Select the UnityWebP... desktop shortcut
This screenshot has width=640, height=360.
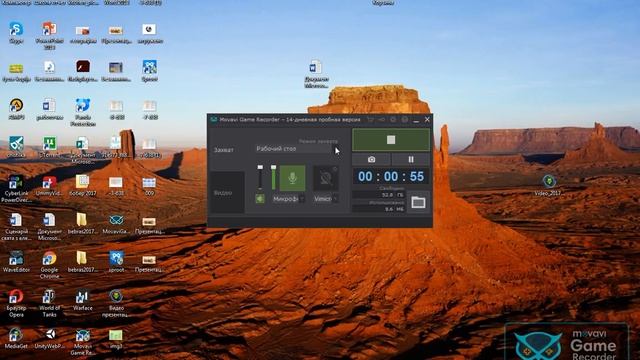click(x=49, y=338)
